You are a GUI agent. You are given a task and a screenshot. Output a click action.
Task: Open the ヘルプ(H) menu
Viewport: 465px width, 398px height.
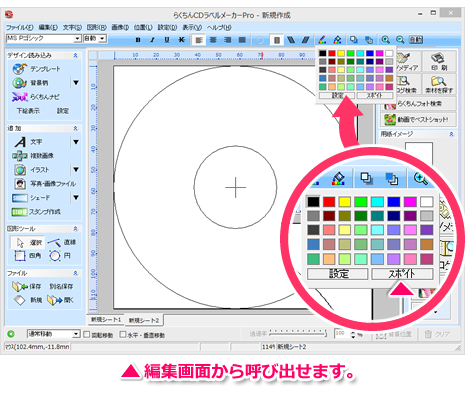(x=219, y=27)
